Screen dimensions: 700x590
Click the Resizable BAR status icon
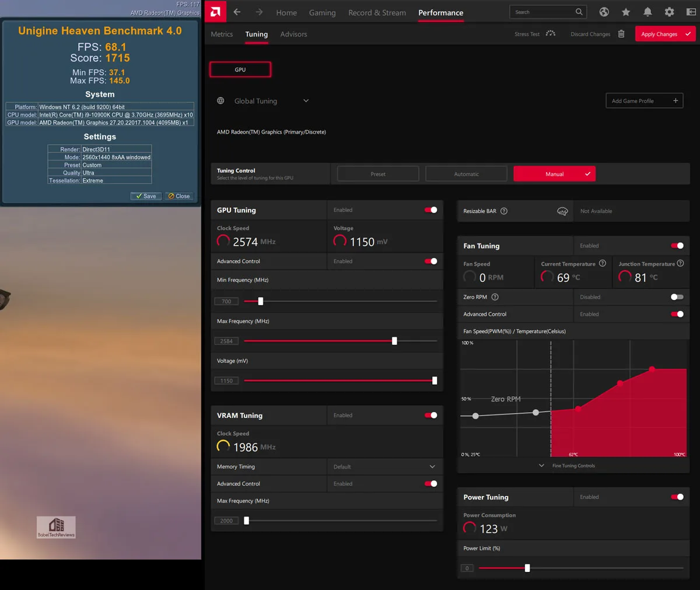[562, 211]
